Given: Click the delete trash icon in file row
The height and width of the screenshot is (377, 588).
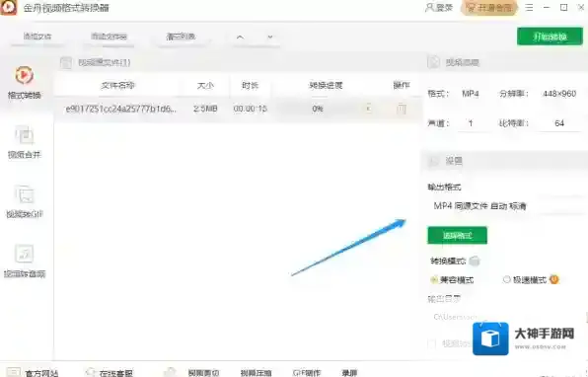Looking at the screenshot, I should (402, 110).
